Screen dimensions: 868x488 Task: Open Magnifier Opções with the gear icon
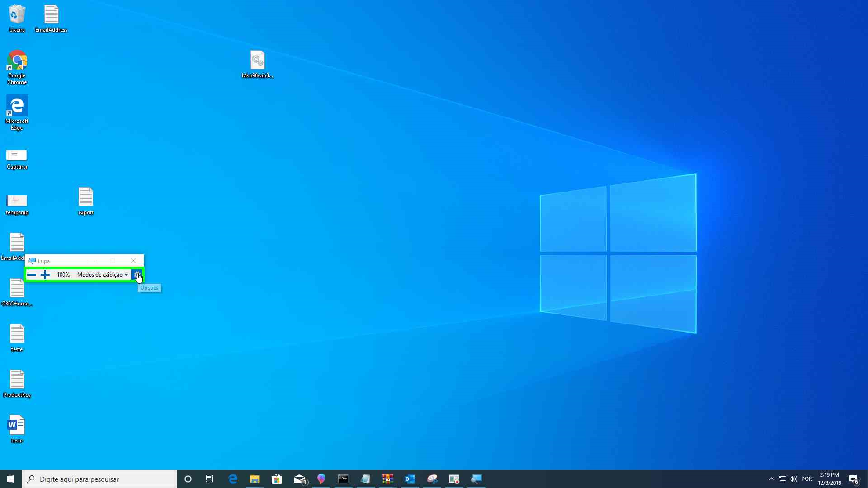click(x=138, y=274)
